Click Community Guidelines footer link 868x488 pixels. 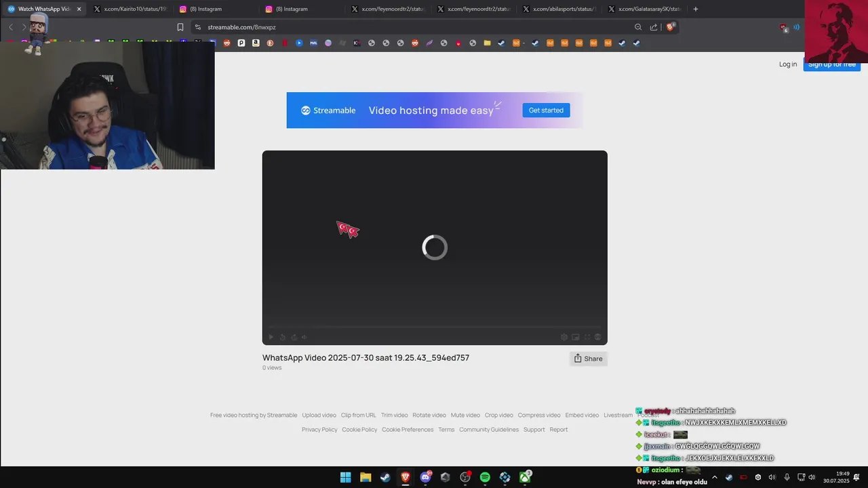[x=489, y=430]
